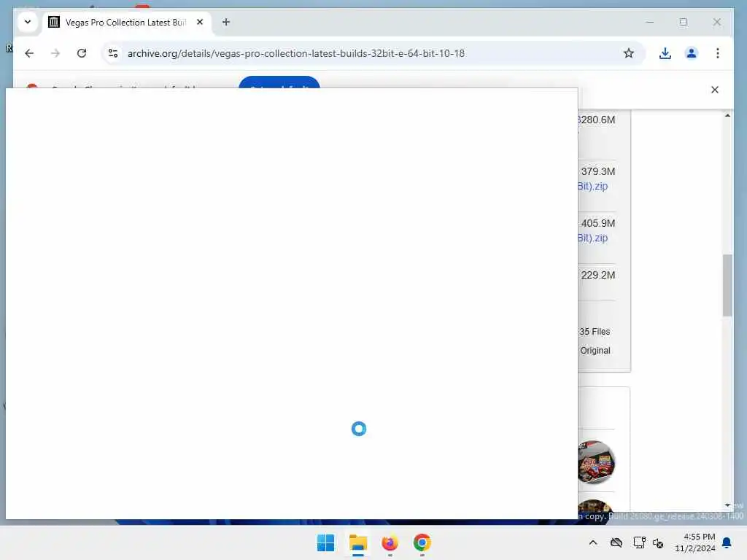Bookmark this page with the star

pos(628,53)
